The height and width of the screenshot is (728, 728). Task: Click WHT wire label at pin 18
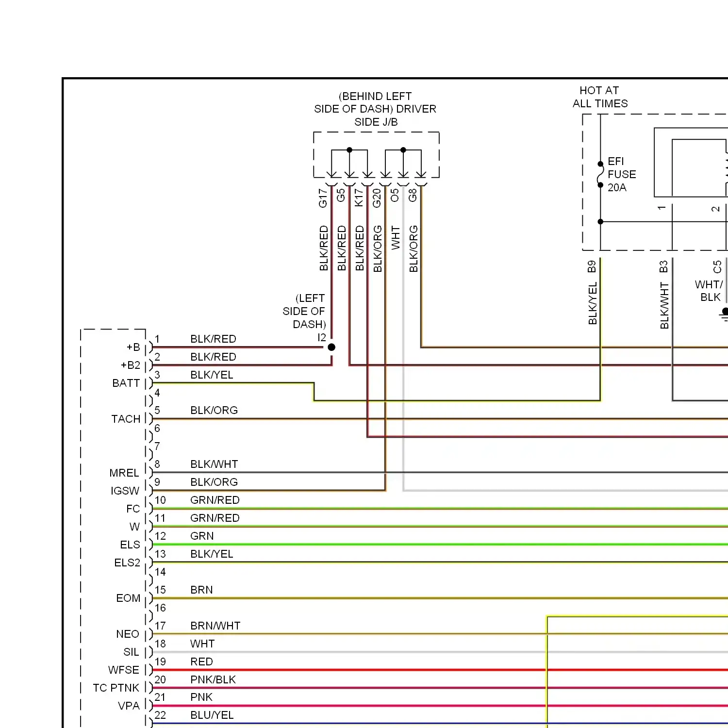point(202,644)
